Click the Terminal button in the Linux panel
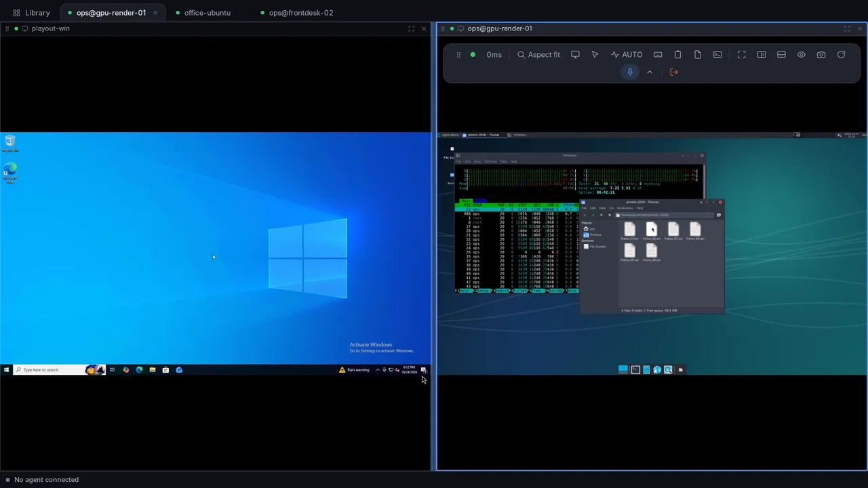The image size is (868, 488). pyautogui.click(x=519, y=135)
